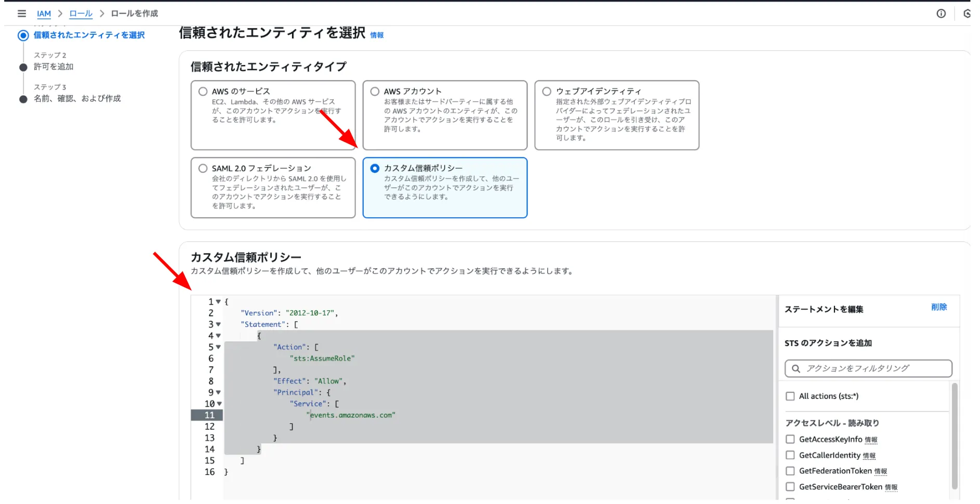Click the step 3 bullet in wizard
980x504 pixels.
point(23,99)
